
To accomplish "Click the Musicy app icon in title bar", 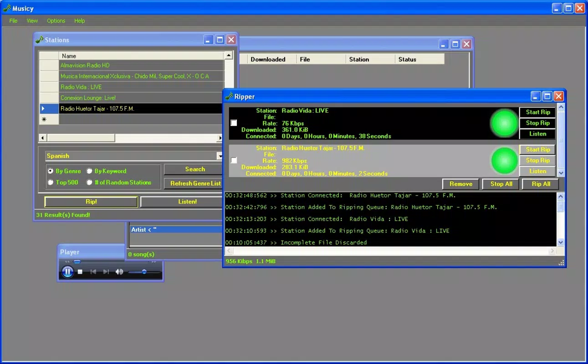I will pyautogui.click(x=7, y=8).
